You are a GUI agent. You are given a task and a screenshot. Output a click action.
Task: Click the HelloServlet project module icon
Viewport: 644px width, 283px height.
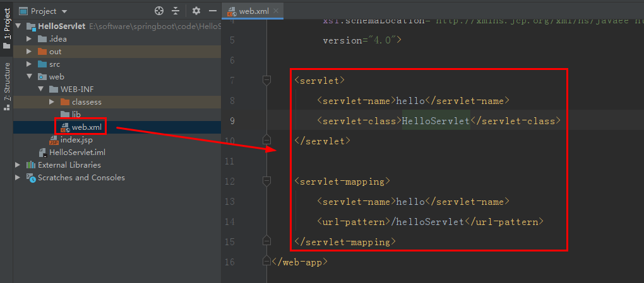point(31,26)
